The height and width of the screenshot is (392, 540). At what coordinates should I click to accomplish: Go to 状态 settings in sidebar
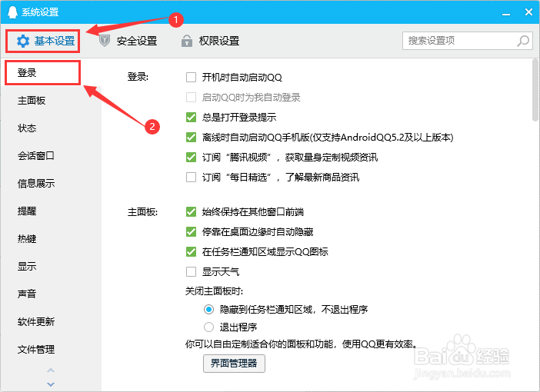click(x=27, y=128)
